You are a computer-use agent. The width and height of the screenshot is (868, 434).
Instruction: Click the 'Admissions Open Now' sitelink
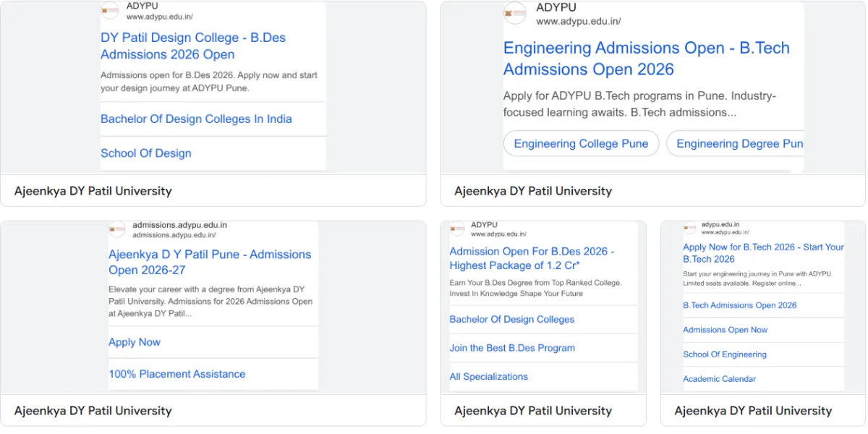tap(725, 330)
